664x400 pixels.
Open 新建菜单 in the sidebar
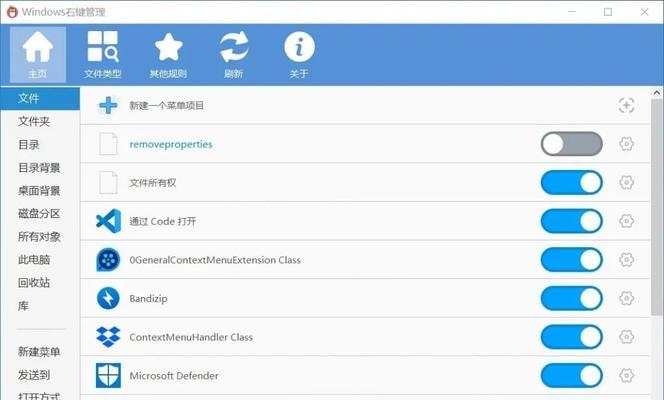tap(40, 352)
